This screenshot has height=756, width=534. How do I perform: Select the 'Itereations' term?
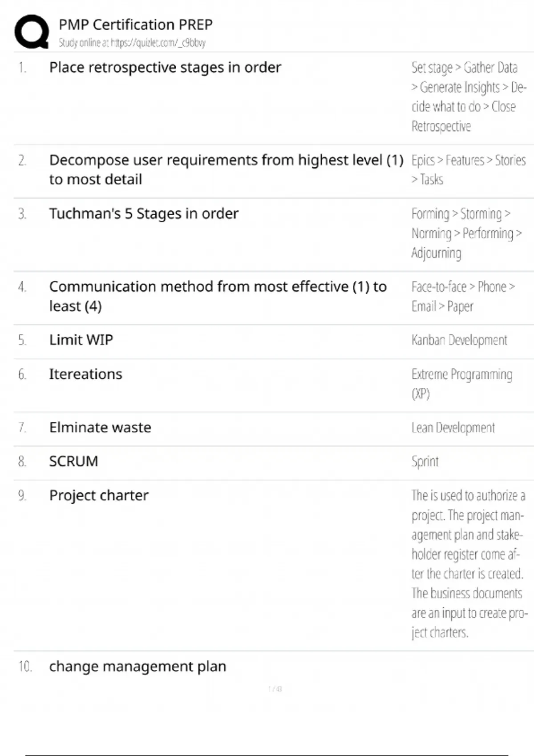(85, 374)
